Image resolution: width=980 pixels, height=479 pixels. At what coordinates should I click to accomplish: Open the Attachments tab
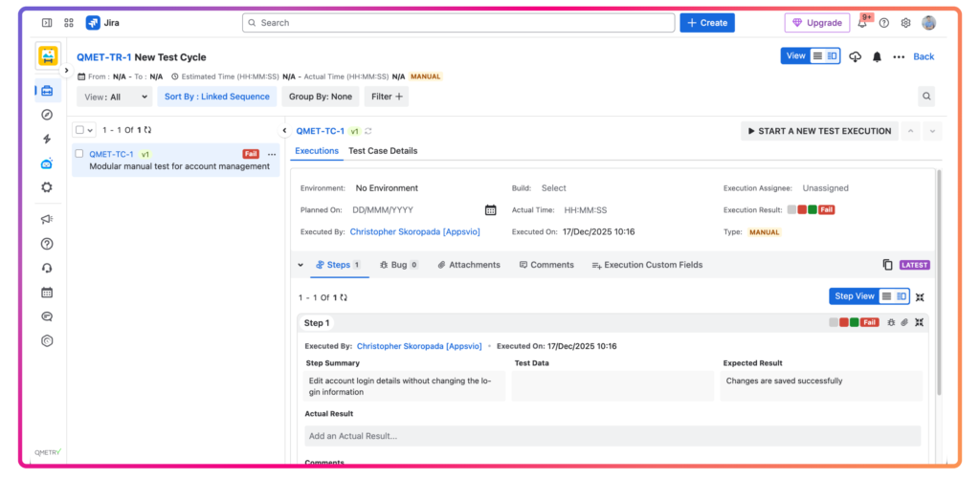pyautogui.click(x=469, y=265)
